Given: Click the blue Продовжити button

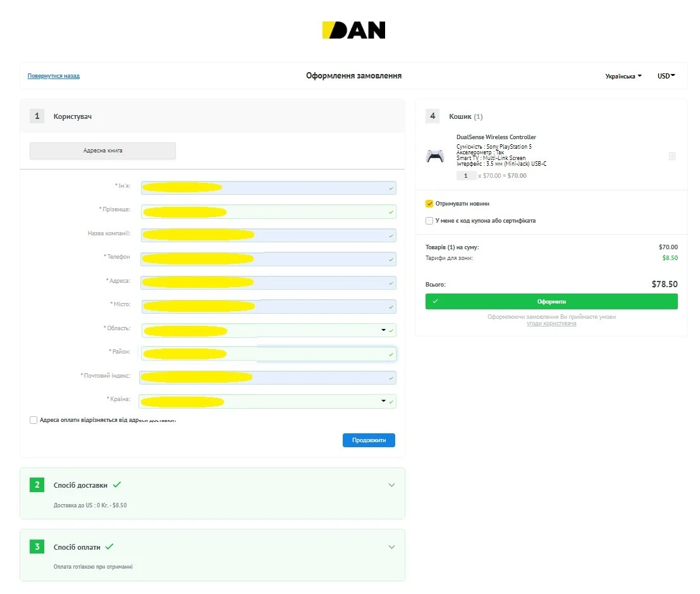Looking at the screenshot, I should (x=369, y=440).
